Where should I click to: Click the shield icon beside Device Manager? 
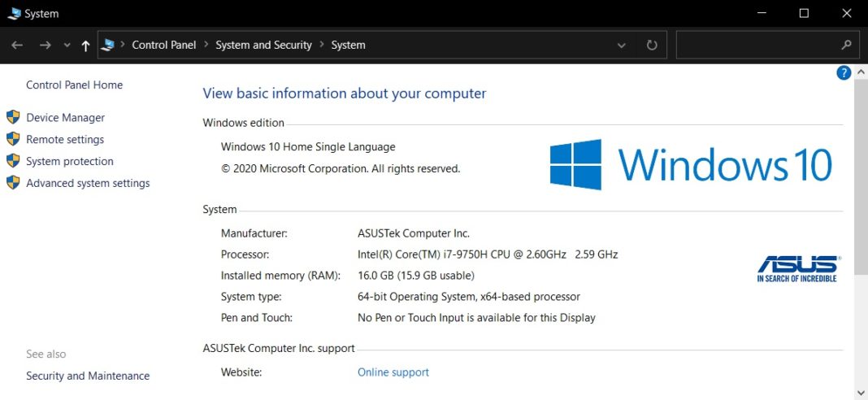[13, 117]
